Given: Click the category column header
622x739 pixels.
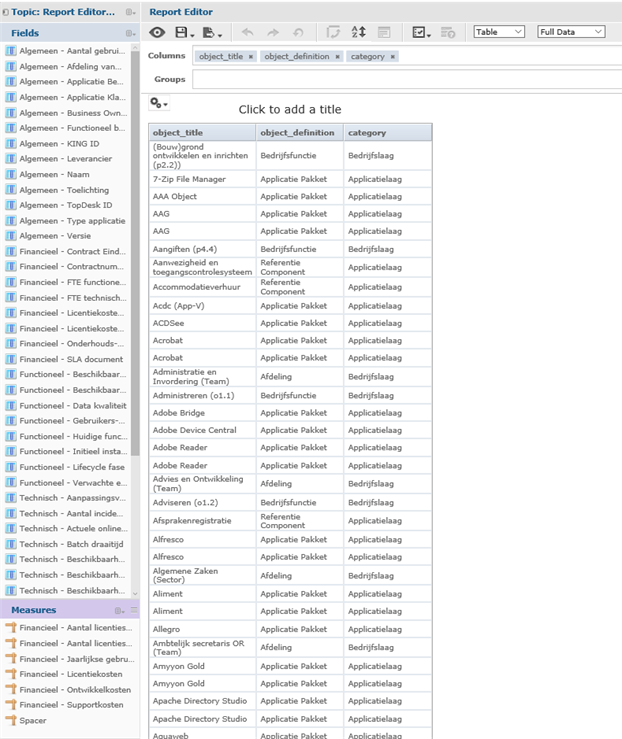Looking at the screenshot, I should point(388,132).
